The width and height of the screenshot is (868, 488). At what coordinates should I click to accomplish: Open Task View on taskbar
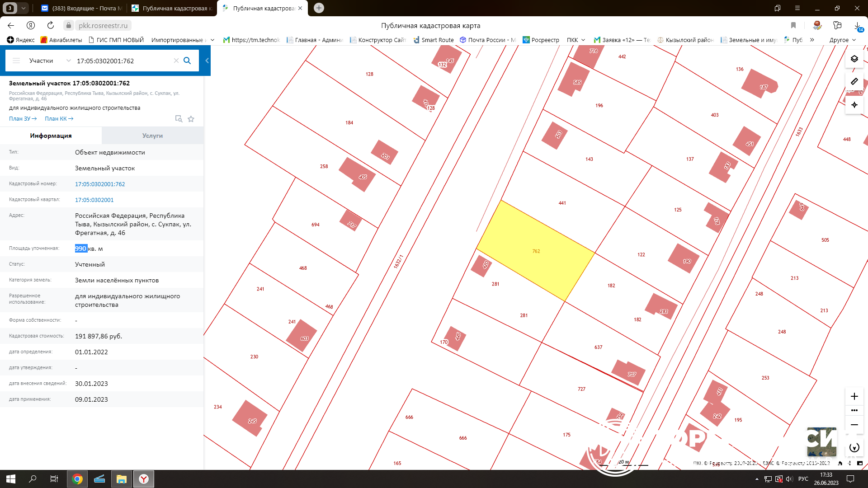[54, 479]
